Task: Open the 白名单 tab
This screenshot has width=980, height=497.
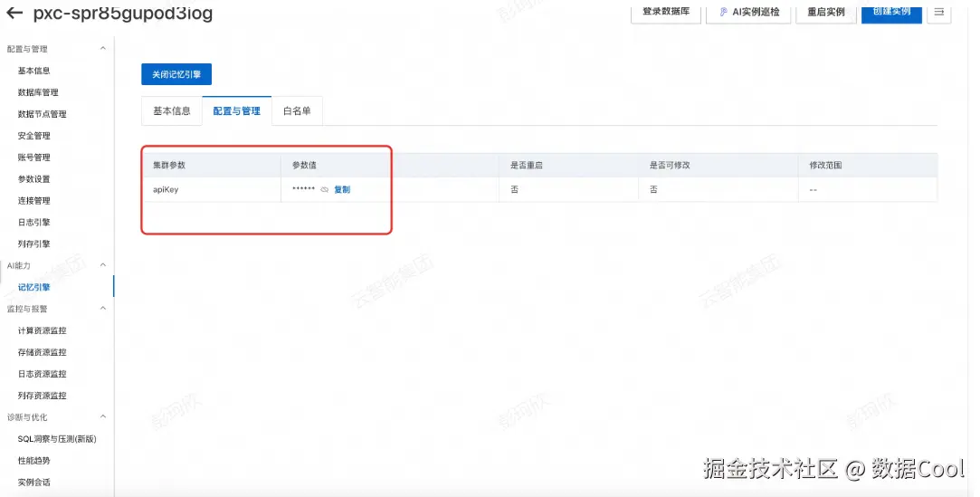Action: pyautogui.click(x=297, y=110)
